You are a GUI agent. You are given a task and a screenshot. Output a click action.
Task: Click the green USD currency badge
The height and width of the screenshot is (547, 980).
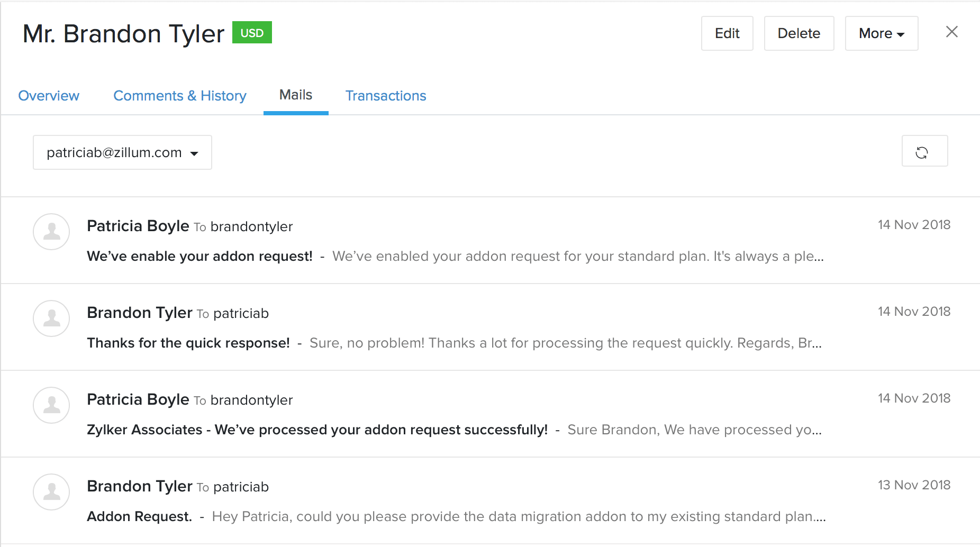pyautogui.click(x=252, y=33)
